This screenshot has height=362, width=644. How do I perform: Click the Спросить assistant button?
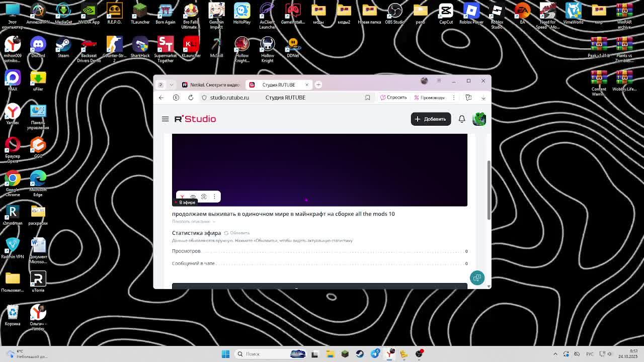(393, 98)
